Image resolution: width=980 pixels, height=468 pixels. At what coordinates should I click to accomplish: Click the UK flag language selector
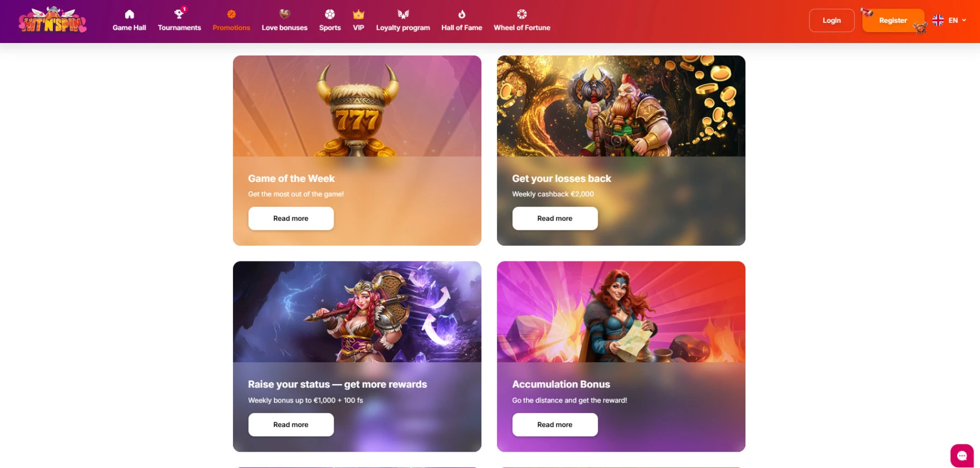938,20
